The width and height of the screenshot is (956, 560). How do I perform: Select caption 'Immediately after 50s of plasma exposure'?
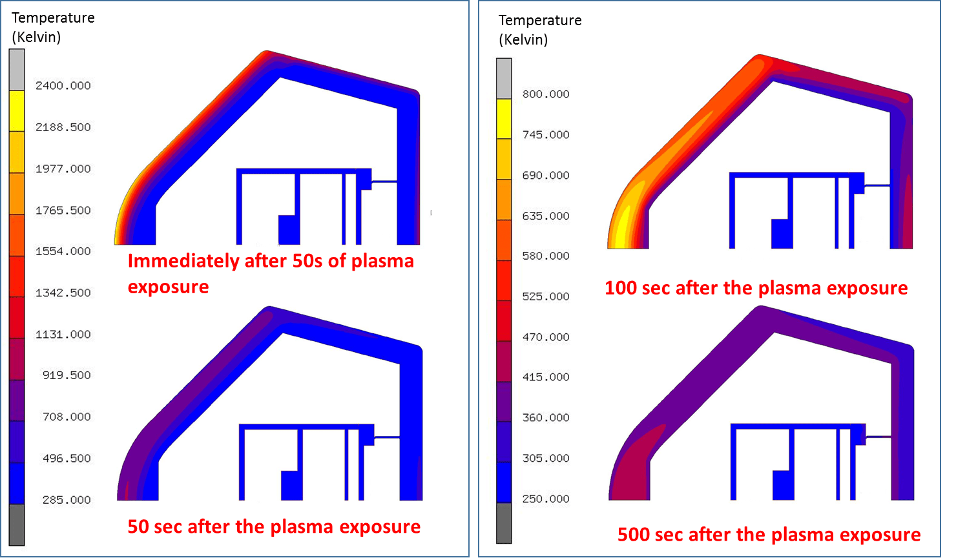coord(271,273)
